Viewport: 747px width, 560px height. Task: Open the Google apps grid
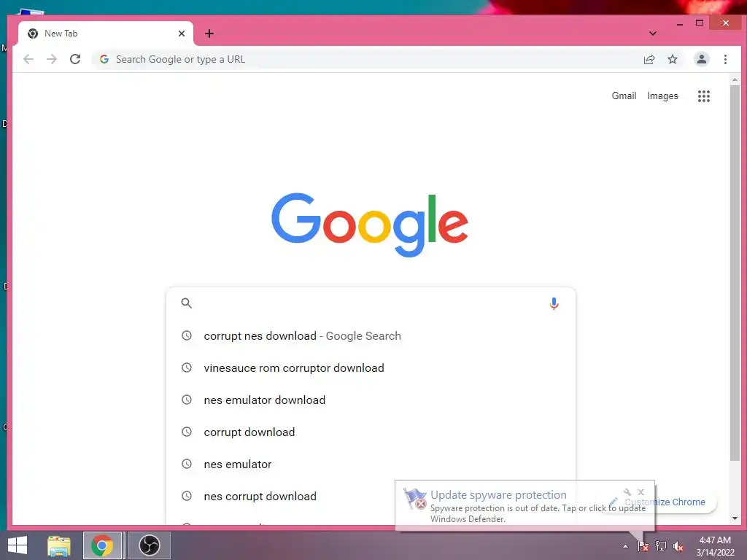click(704, 96)
